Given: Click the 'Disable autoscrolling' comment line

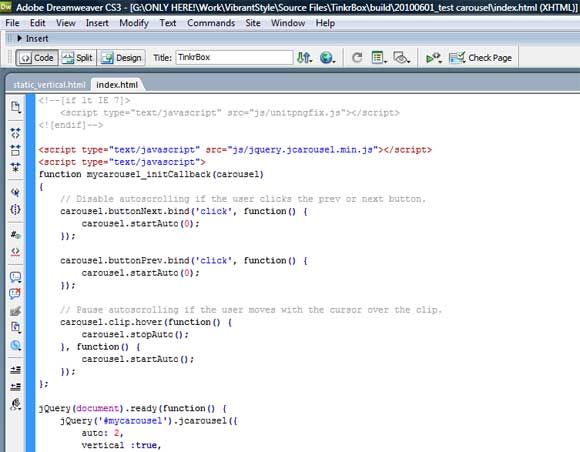Looking at the screenshot, I should click(243, 199).
